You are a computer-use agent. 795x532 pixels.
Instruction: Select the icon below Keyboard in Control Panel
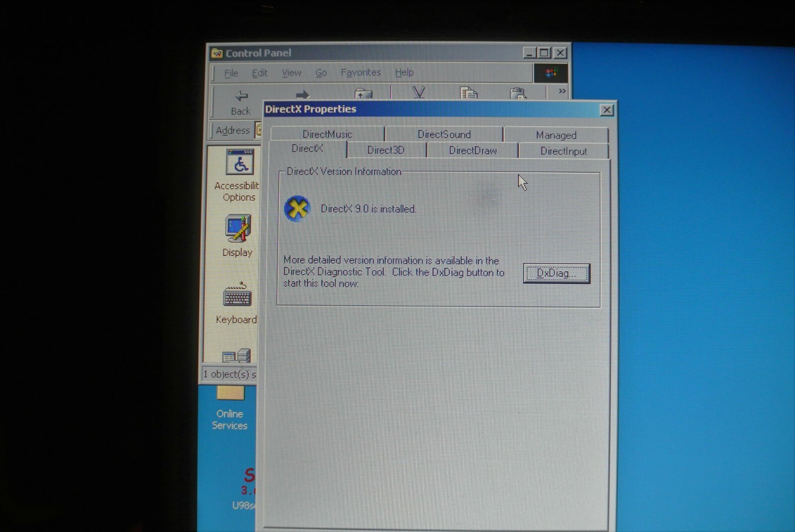point(237,356)
